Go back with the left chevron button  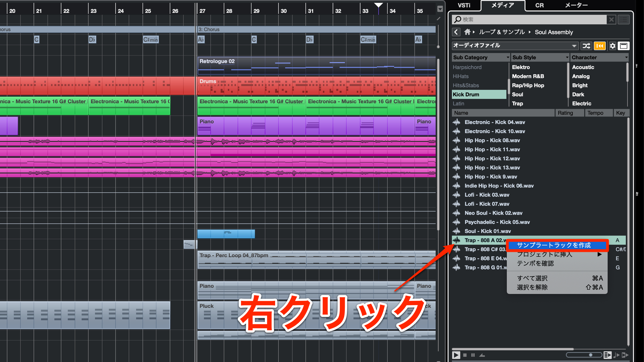(456, 32)
